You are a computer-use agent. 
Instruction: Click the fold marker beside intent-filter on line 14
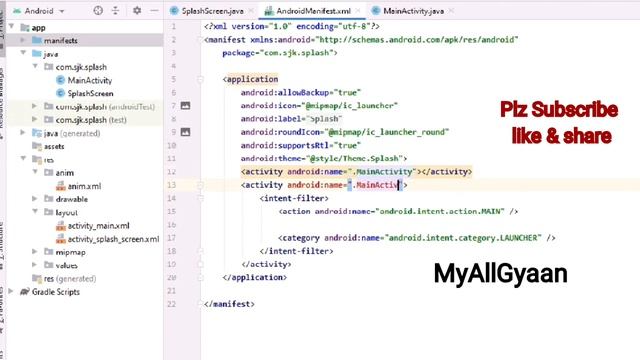[200, 198]
